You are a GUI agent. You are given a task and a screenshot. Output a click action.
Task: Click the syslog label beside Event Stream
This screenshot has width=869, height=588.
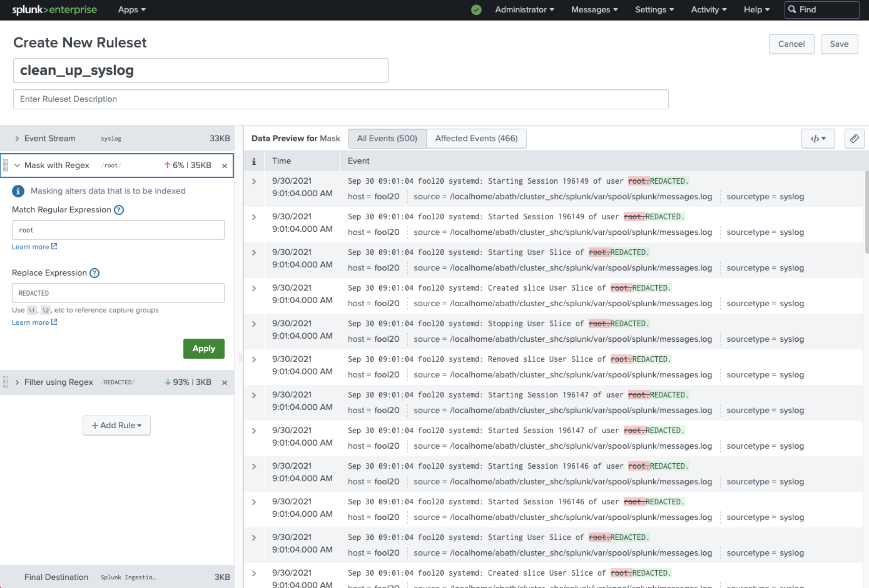111,139
